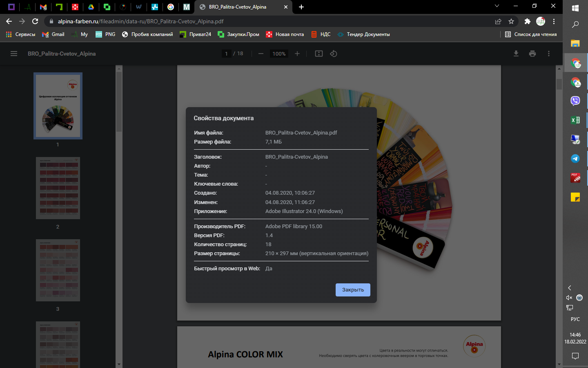588x368 pixels.
Task: Click the file name BRO_Palitra-Cvetov_Alpina.pdf value
Action: [x=301, y=132]
